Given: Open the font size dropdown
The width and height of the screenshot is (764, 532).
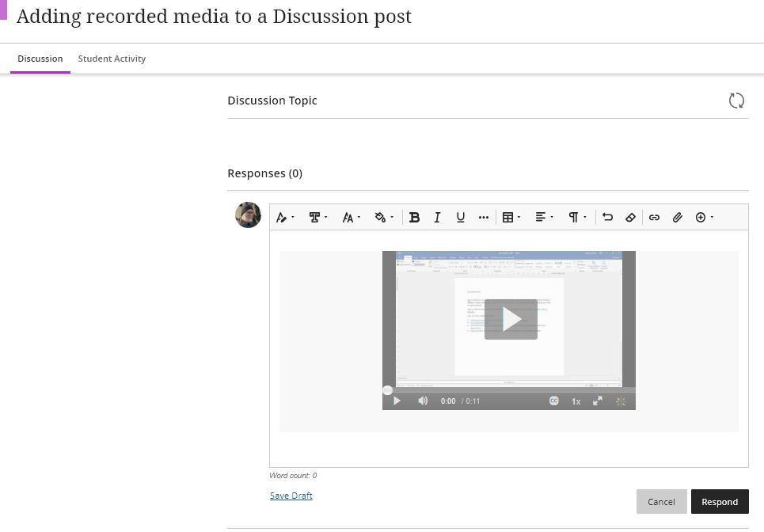Looking at the screenshot, I should point(351,218).
